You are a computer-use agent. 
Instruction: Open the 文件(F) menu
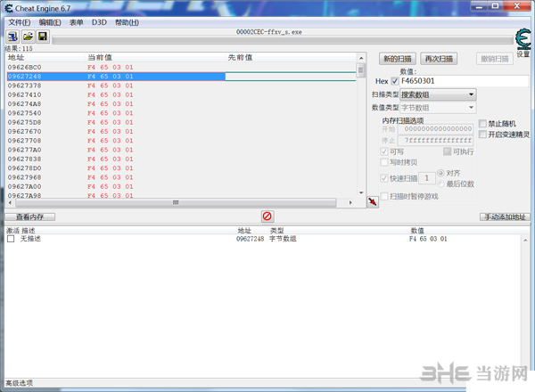pyautogui.click(x=20, y=22)
